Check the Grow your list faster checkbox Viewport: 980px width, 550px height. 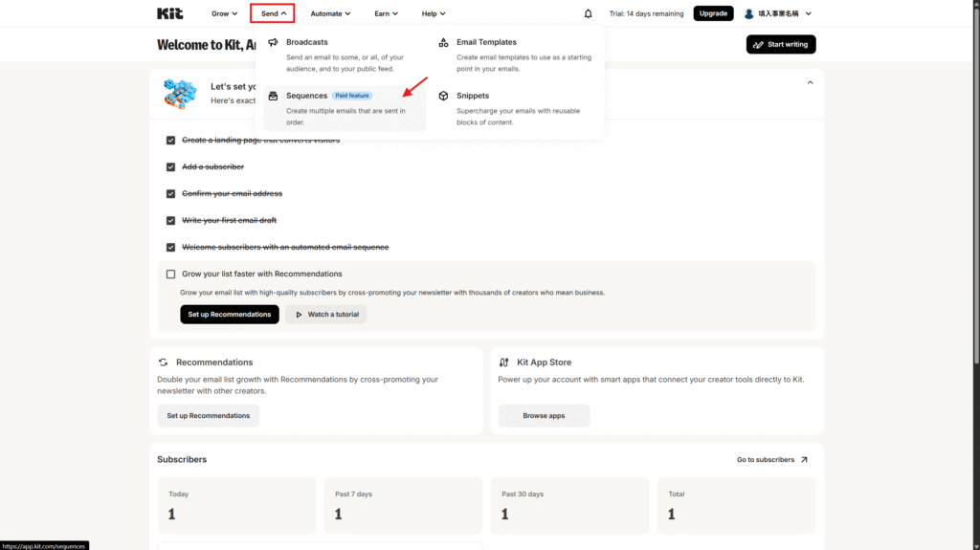(170, 275)
